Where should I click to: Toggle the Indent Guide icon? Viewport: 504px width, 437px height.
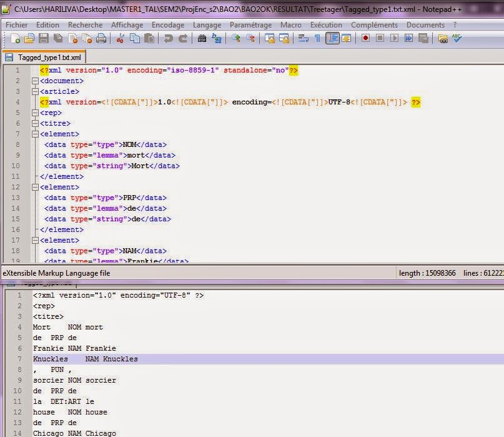coord(332,38)
